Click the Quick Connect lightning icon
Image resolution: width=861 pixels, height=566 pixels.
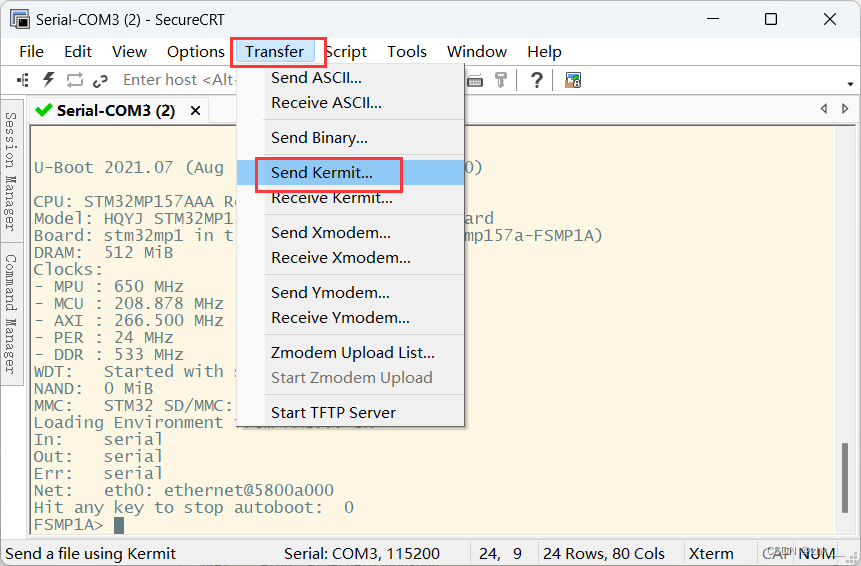[x=48, y=80]
